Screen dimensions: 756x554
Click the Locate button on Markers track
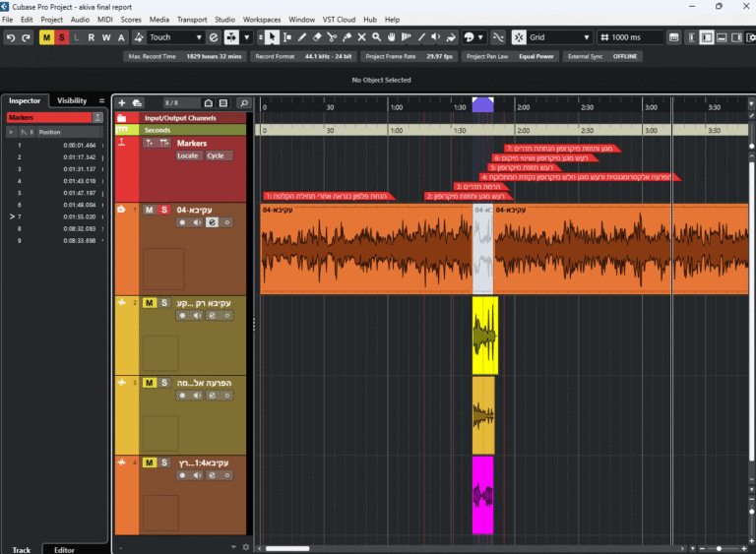pyautogui.click(x=188, y=155)
